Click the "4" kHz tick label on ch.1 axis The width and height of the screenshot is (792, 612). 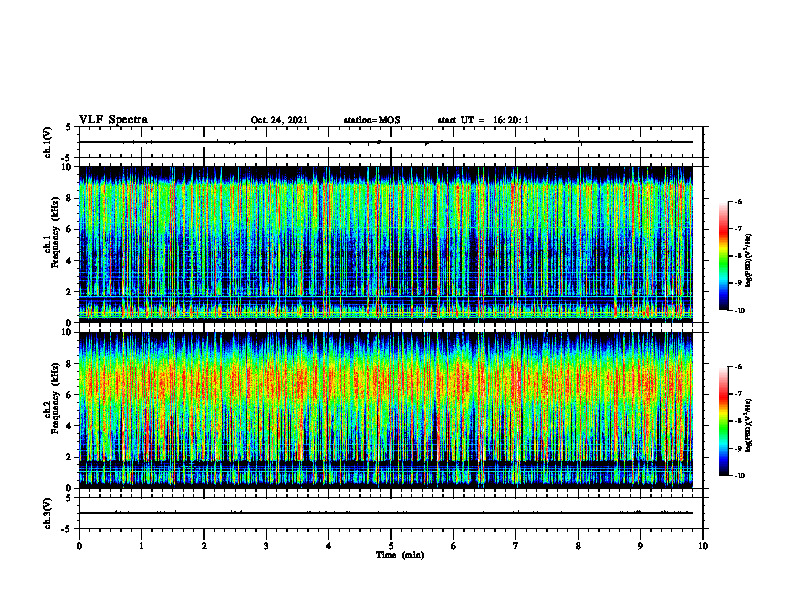coord(70,261)
